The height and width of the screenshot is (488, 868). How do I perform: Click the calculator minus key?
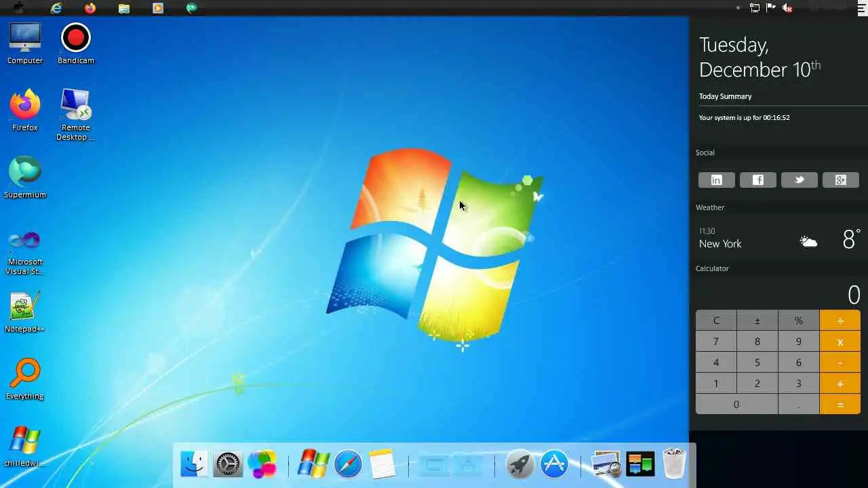tap(840, 363)
